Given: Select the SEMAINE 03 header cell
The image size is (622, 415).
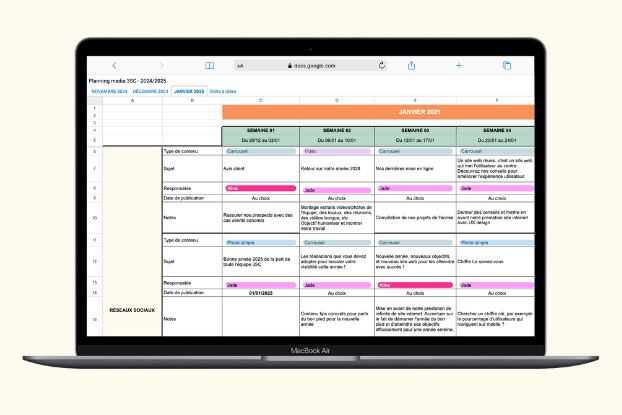Looking at the screenshot, I should [x=414, y=130].
